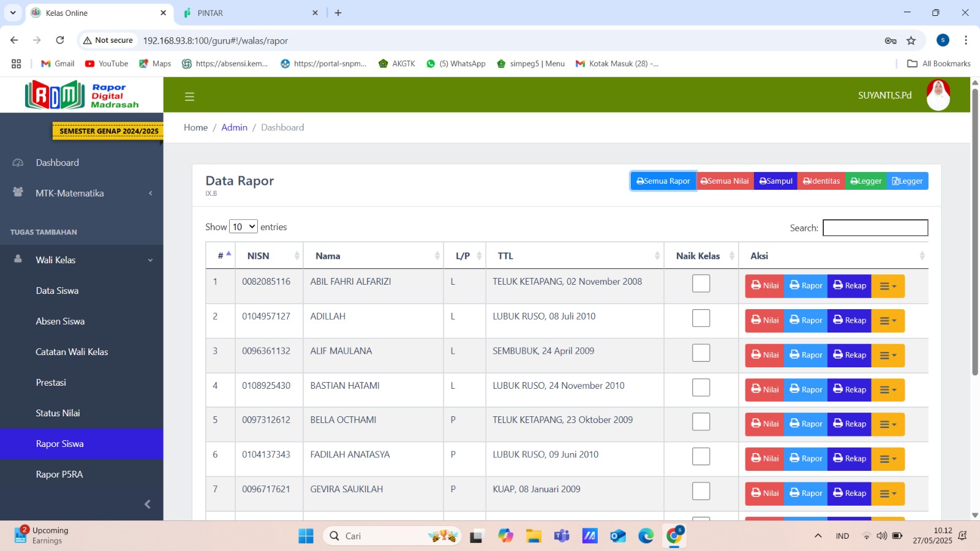Open the Show entries count dropdown
This screenshot has width=980, height=551.
[x=243, y=227]
